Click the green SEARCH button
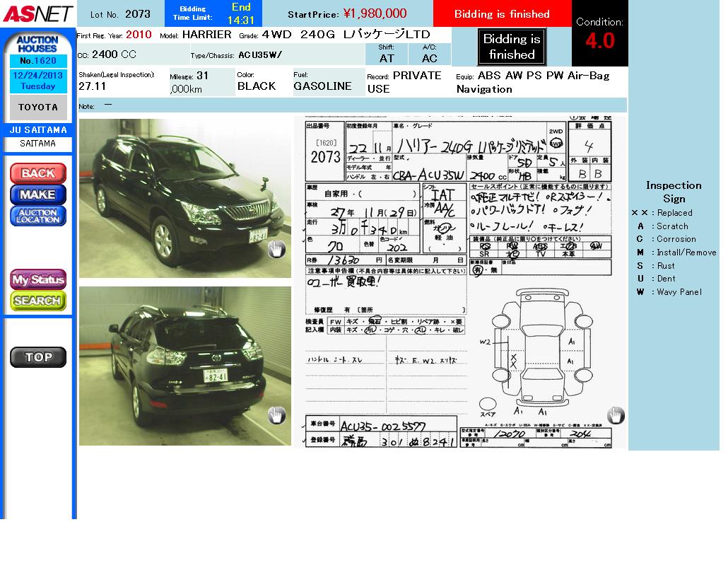 point(38,301)
